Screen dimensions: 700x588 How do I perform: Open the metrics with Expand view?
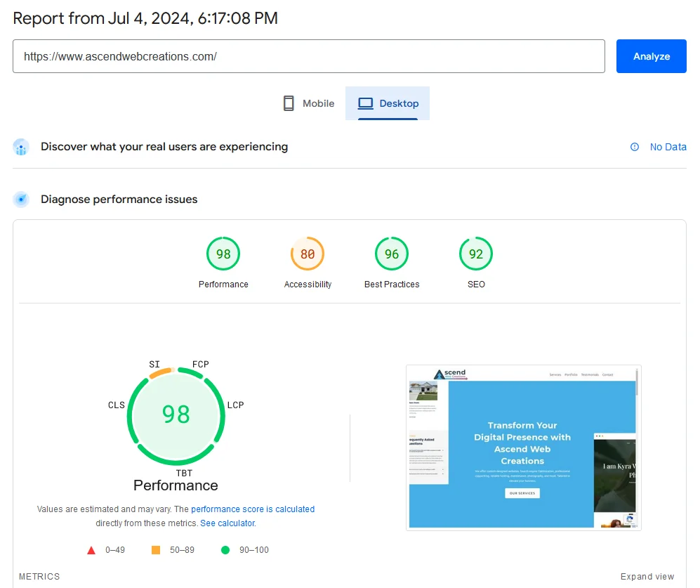pyautogui.click(x=647, y=576)
